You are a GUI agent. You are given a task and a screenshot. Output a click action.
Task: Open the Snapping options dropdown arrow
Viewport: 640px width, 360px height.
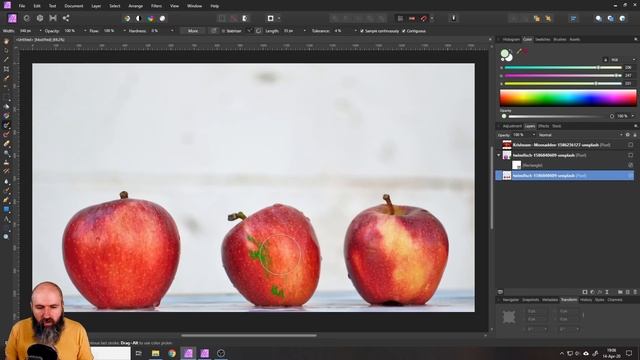(x=432, y=18)
